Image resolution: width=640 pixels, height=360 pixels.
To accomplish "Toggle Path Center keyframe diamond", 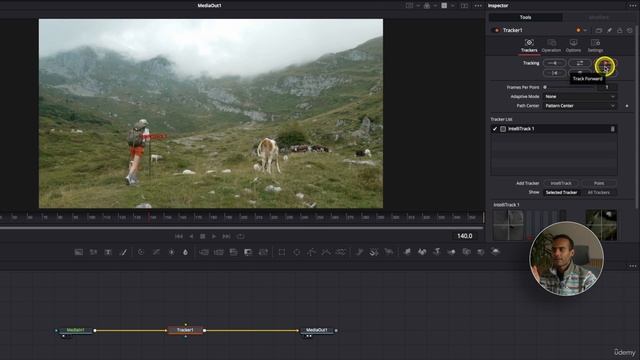I will [627, 106].
